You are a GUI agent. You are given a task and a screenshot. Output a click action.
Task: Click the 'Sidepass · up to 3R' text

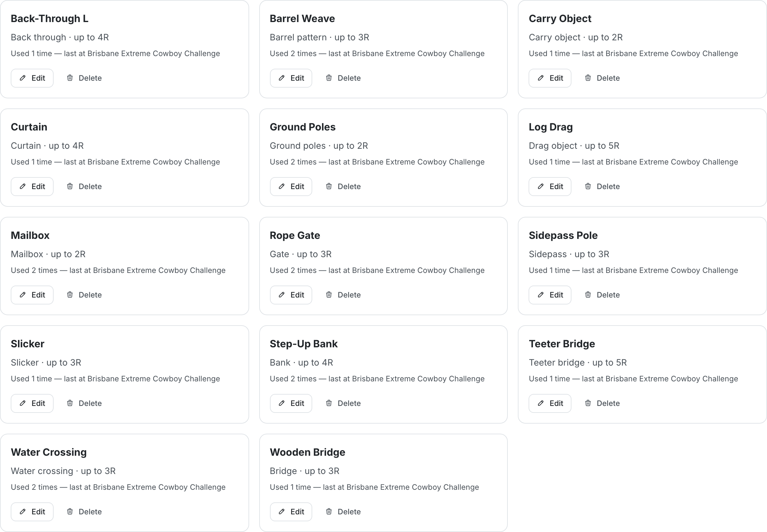click(569, 254)
